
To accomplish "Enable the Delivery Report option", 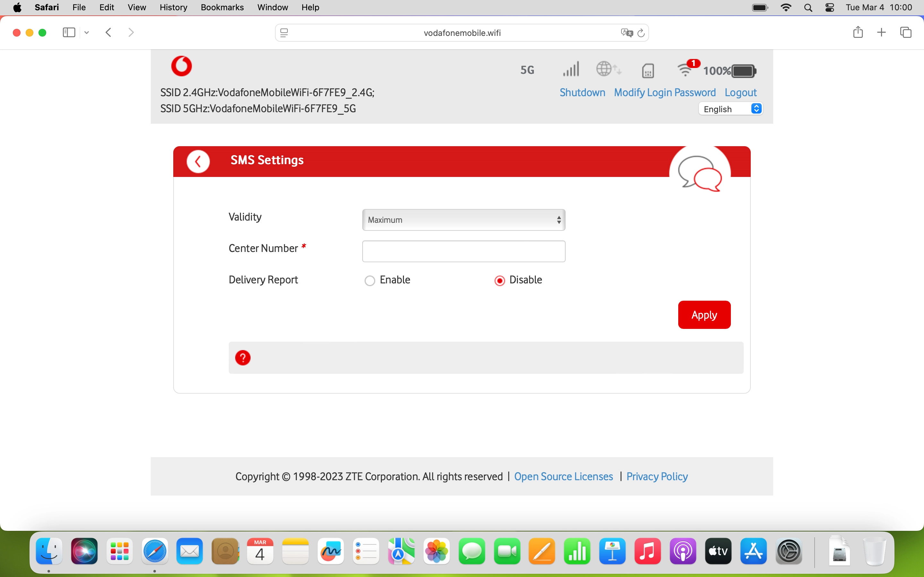I will [370, 280].
